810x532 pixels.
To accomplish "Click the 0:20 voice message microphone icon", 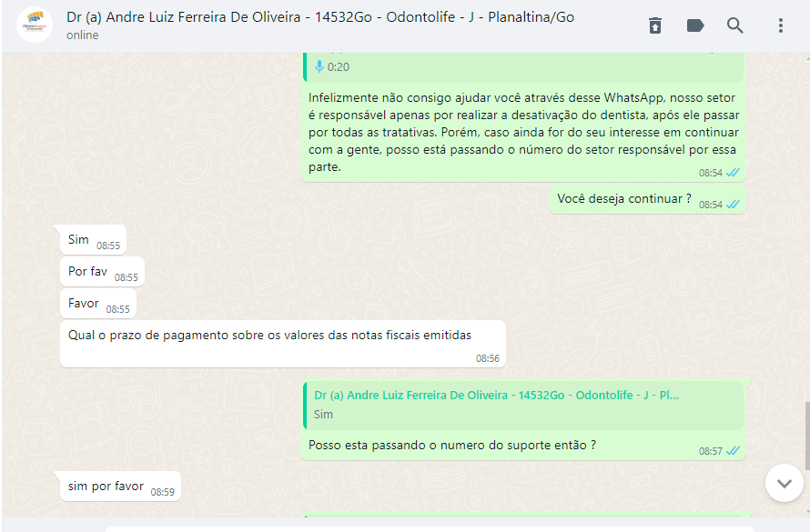I will tap(319, 66).
